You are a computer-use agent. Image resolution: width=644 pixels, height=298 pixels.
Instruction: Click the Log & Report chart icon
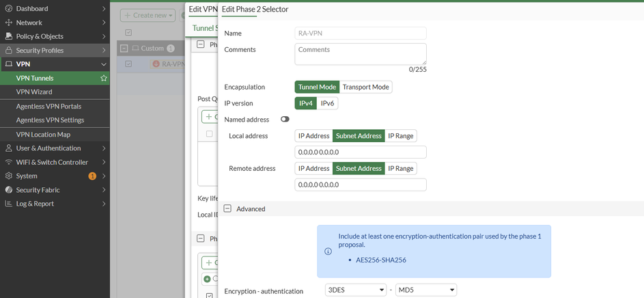(x=9, y=204)
